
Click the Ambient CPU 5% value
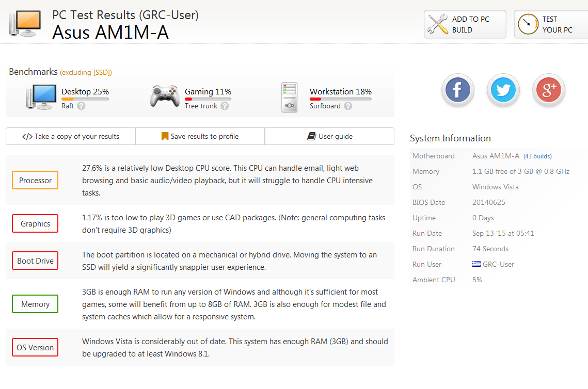[x=477, y=280]
